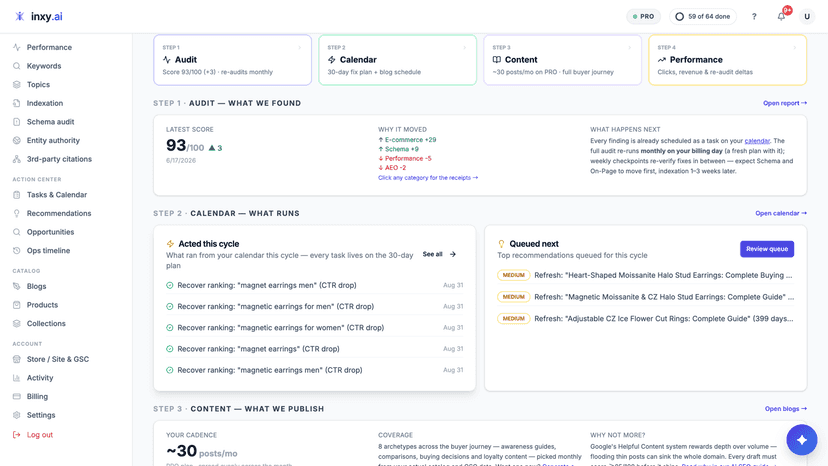This screenshot has height=466, width=828.
Task: Click Log out in the sidebar
Action: 40,435
